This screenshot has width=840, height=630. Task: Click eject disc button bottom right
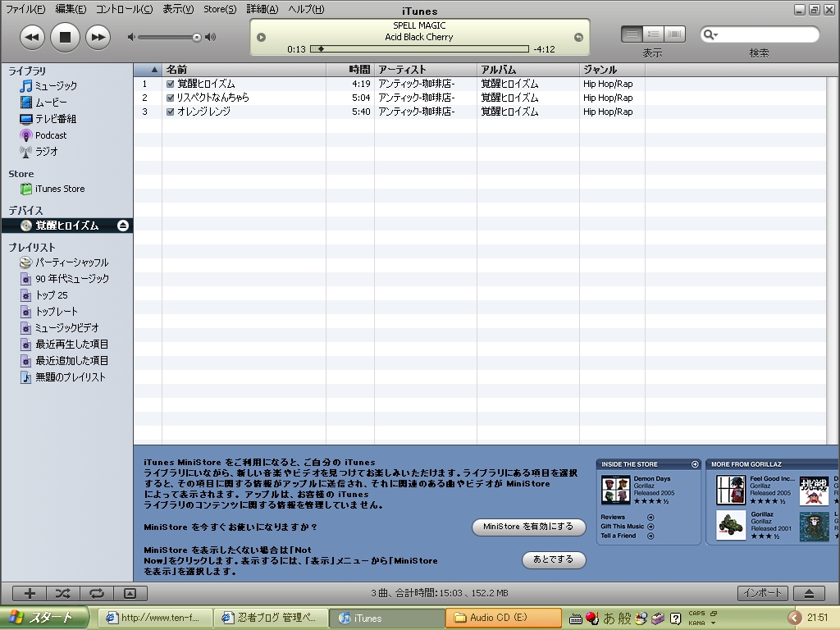coord(810,593)
